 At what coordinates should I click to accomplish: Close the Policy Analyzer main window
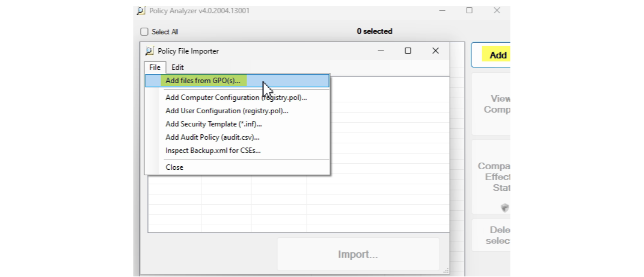click(x=497, y=11)
